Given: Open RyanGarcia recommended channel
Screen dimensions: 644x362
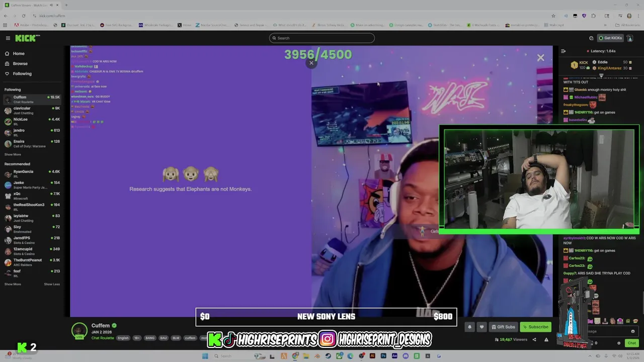Looking at the screenshot, I should pyautogui.click(x=32, y=173).
